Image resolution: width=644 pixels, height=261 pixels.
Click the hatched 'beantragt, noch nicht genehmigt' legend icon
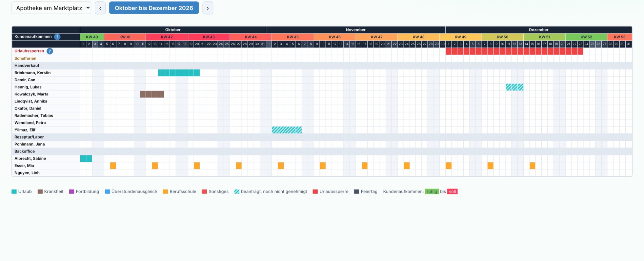[237, 192]
